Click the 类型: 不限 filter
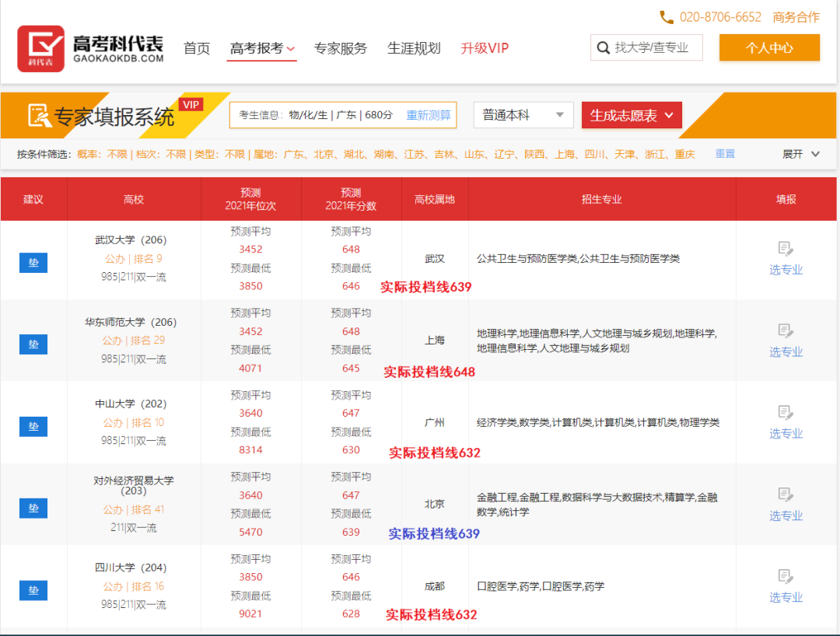Viewport: 840px width, 636px height. coord(219,154)
